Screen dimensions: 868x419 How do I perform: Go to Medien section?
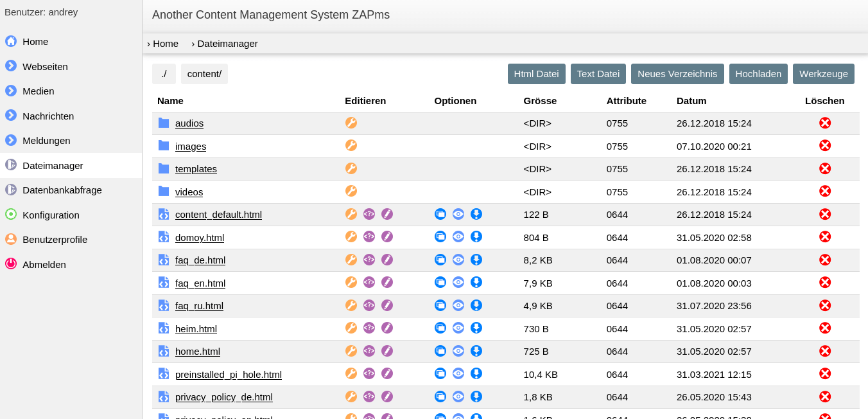[x=71, y=91]
